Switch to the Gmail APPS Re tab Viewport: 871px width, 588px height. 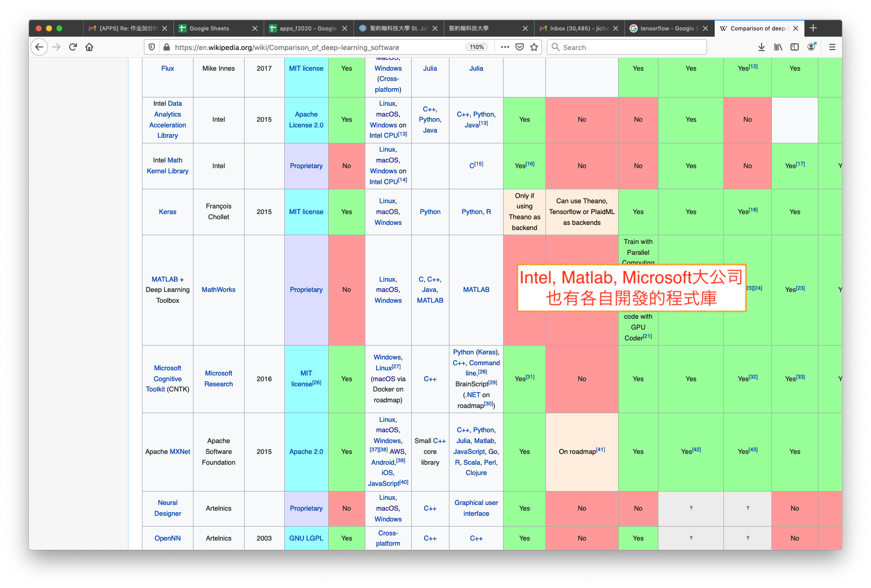point(128,28)
